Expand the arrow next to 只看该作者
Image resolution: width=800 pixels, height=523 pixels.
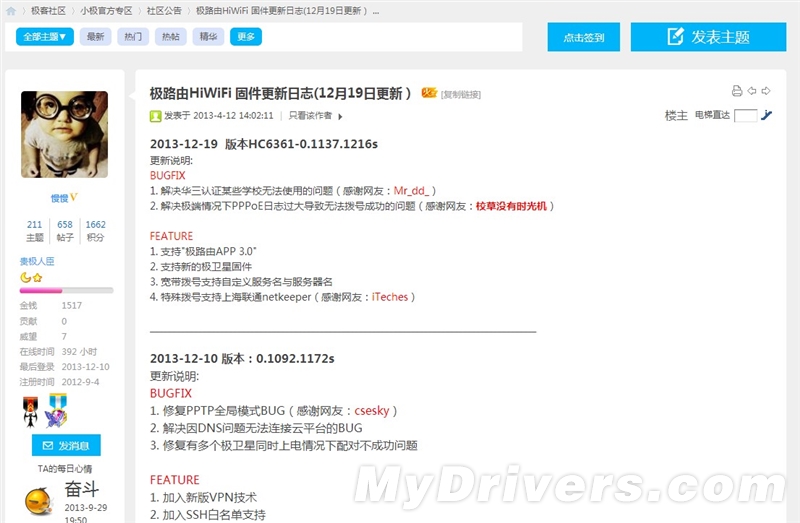point(340,116)
